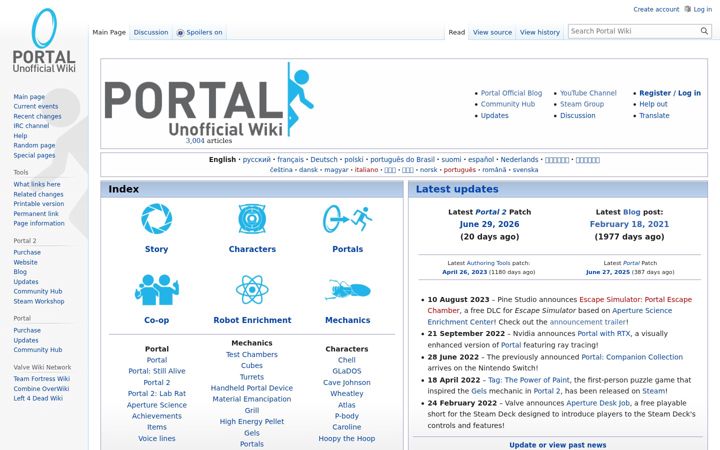Click the Log in link at top right

(703, 9)
